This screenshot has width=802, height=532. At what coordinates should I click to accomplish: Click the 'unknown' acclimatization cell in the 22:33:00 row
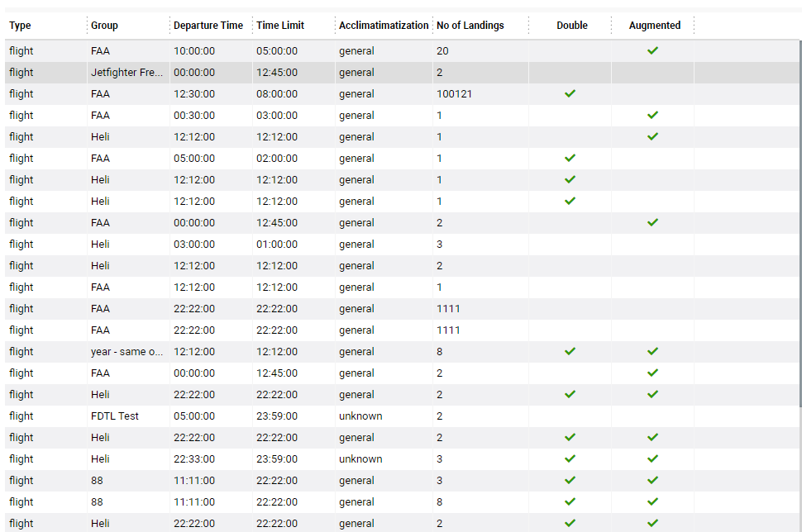[360, 458]
